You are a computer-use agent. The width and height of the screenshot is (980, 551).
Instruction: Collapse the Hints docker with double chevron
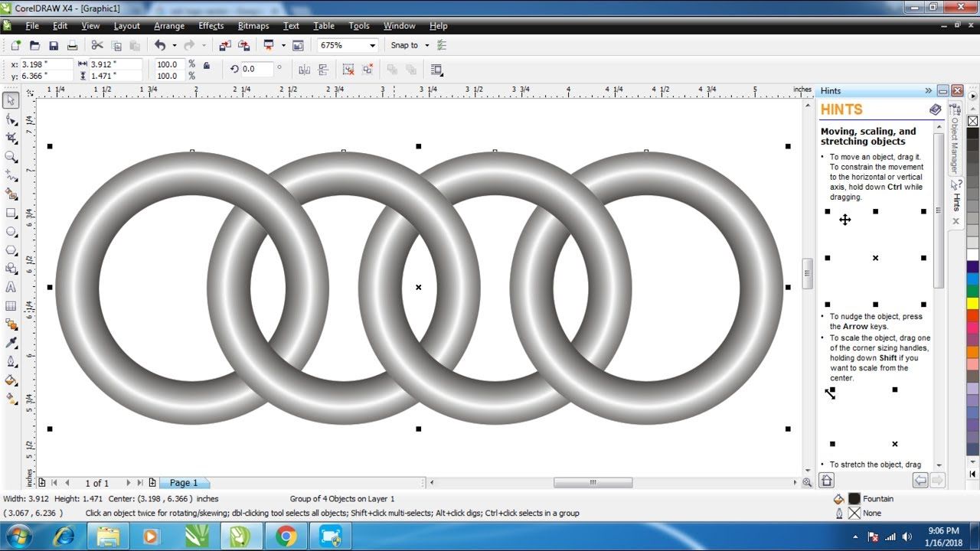[928, 90]
